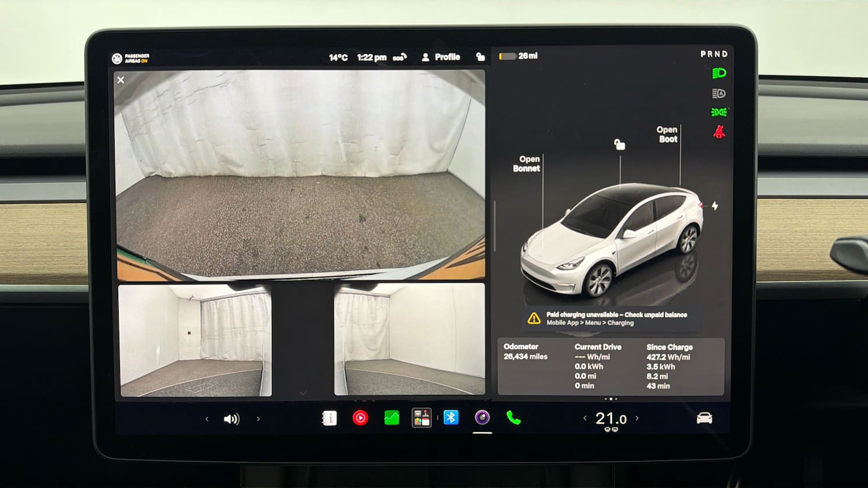Select the right repeater camera view

pyautogui.click(x=410, y=339)
